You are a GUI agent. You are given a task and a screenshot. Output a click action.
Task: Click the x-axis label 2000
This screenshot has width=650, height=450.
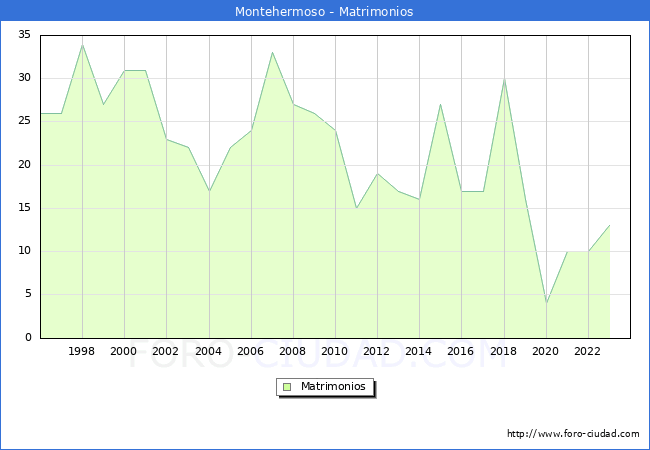[x=124, y=351]
